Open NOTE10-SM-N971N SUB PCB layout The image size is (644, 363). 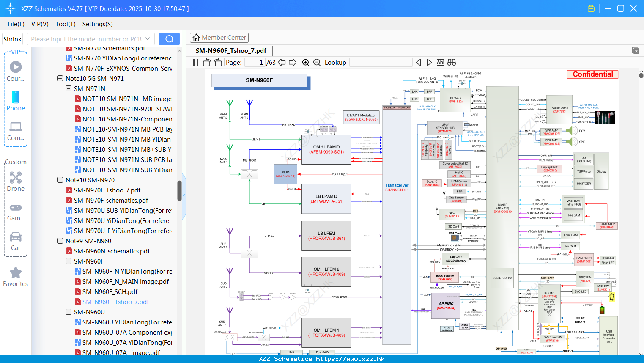[127, 159]
